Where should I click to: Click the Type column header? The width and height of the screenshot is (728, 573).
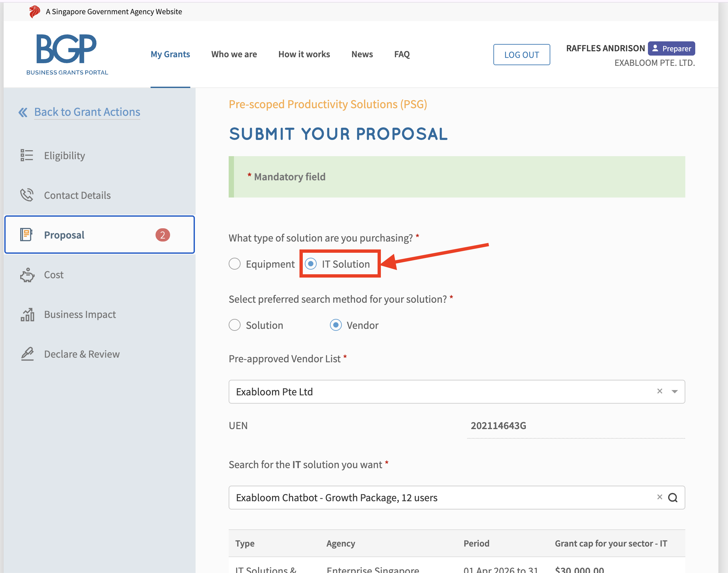coord(245,544)
